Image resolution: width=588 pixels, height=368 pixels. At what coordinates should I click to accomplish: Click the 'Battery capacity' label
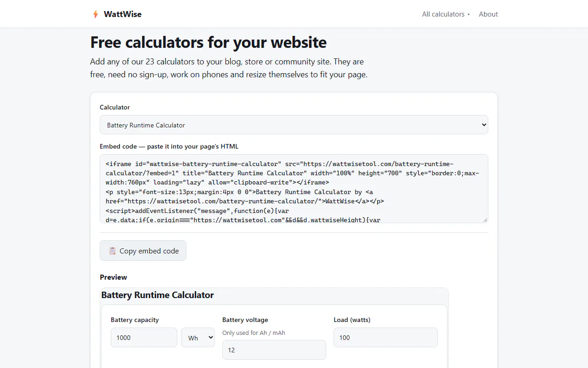point(135,320)
